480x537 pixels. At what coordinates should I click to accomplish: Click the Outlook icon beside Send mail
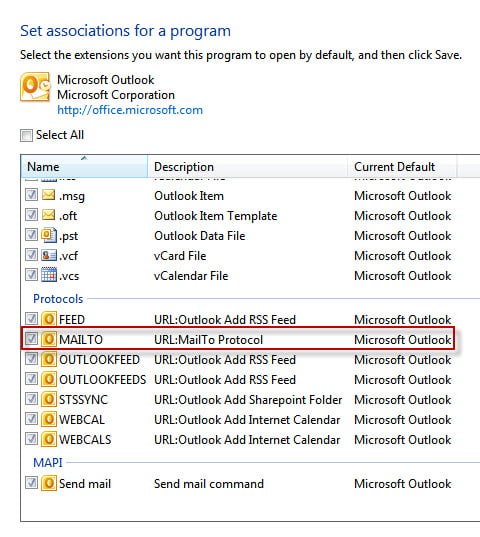pos(49,483)
